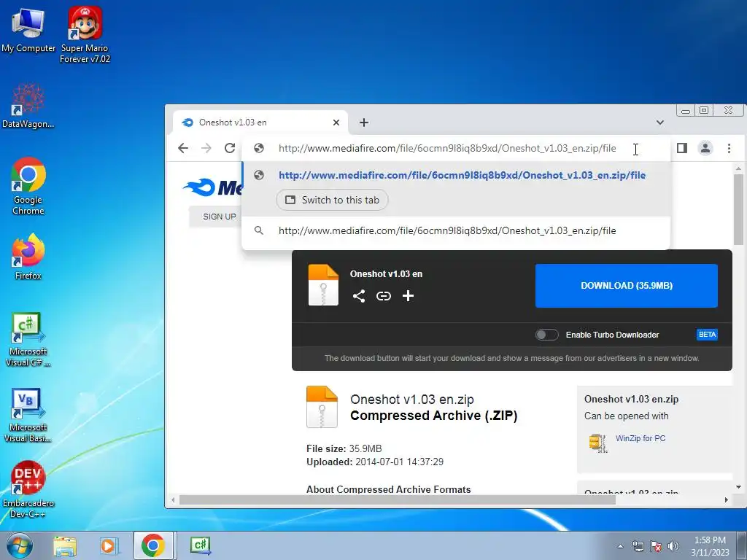Launch Embarcadero Dev-C++ desktop shortcut
Image resolution: width=747 pixels, height=560 pixels.
(28, 489)
